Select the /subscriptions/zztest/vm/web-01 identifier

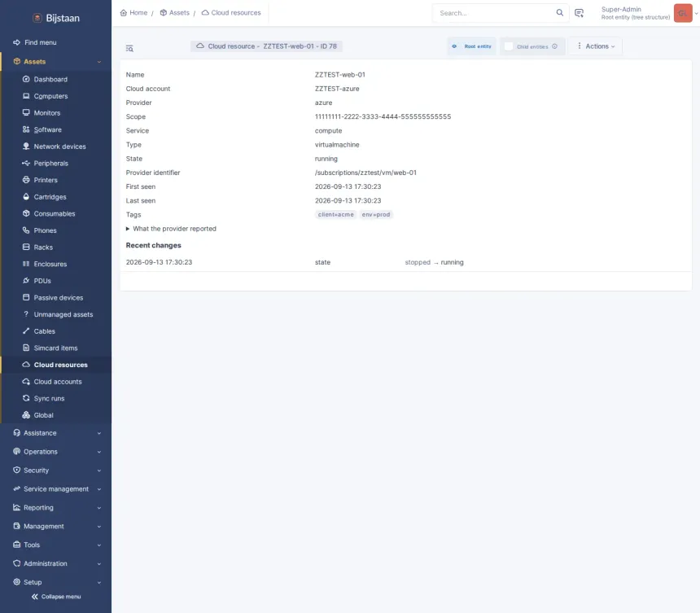click(365, 173)
